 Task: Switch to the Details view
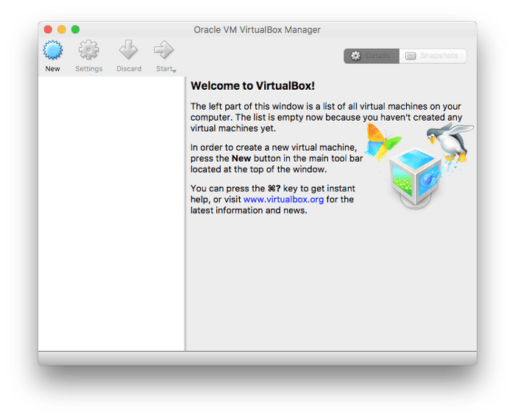click(x=372, y=56)
